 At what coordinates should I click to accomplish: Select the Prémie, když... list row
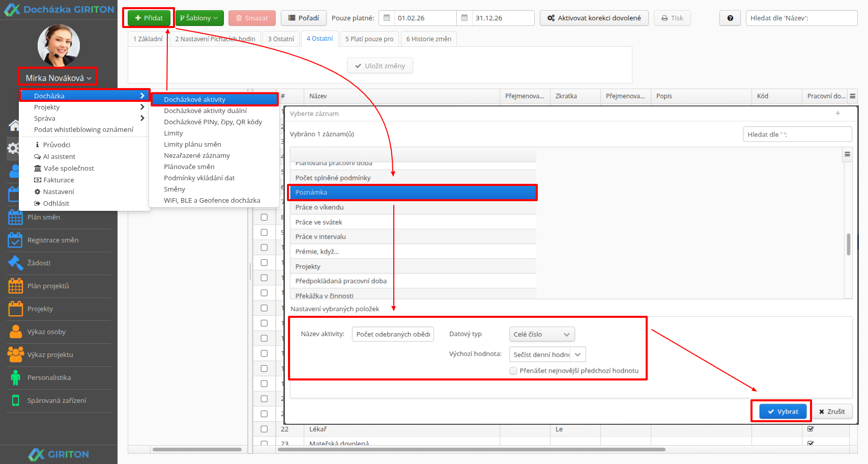point(413,252)
